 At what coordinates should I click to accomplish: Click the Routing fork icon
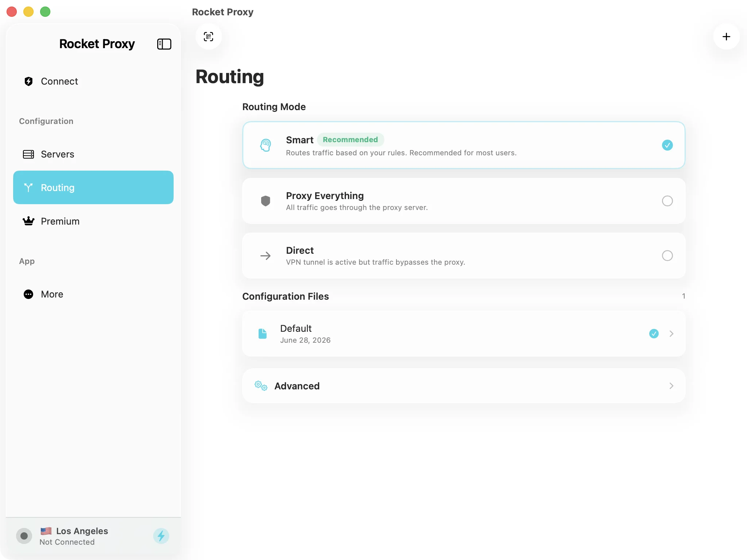pyautogui.click(x=28, y=187)
